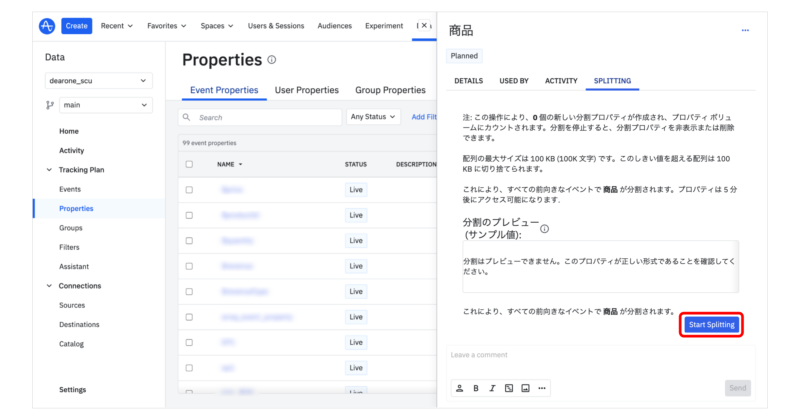Open the Any Status filter dropdown
Screen dimensions: 800x420
coord(373,117)
